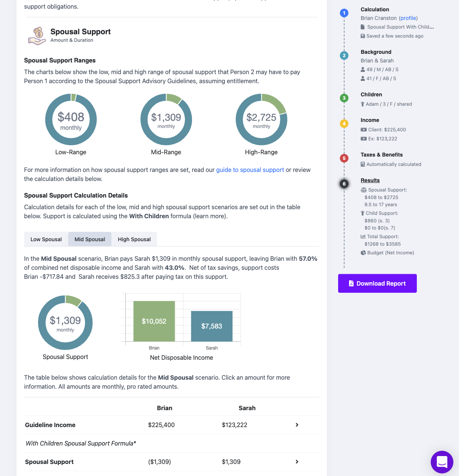Image resolution: width=459 pixels, height=476 pixels.
Task: Switch to the High Spousal tab
Action: click(x=134, y=239)
